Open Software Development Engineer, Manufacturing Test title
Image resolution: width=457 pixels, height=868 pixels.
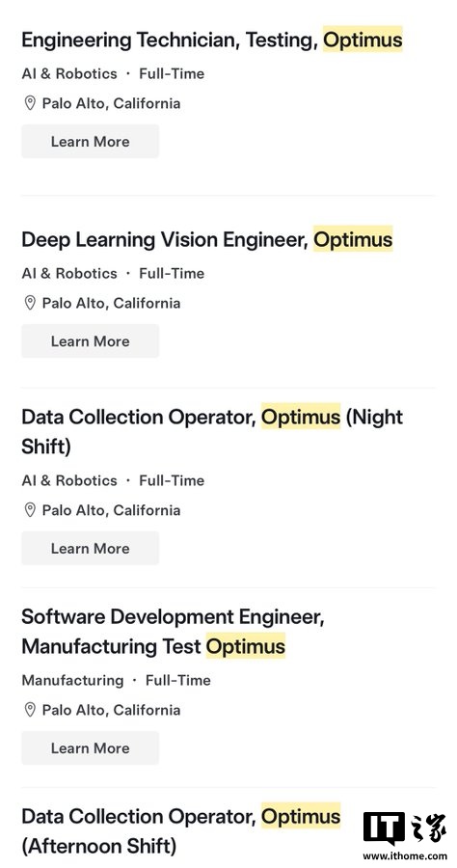tap(173, 632)
